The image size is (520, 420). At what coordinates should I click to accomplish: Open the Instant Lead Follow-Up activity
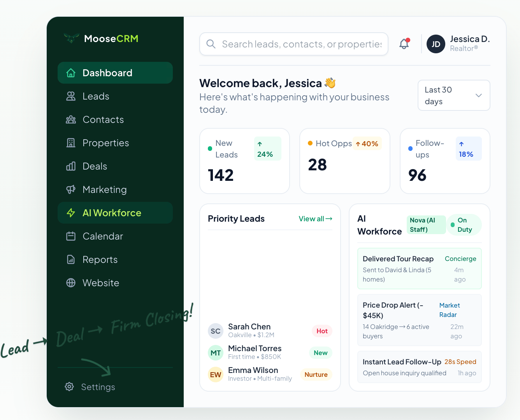[x=420, y=367]
